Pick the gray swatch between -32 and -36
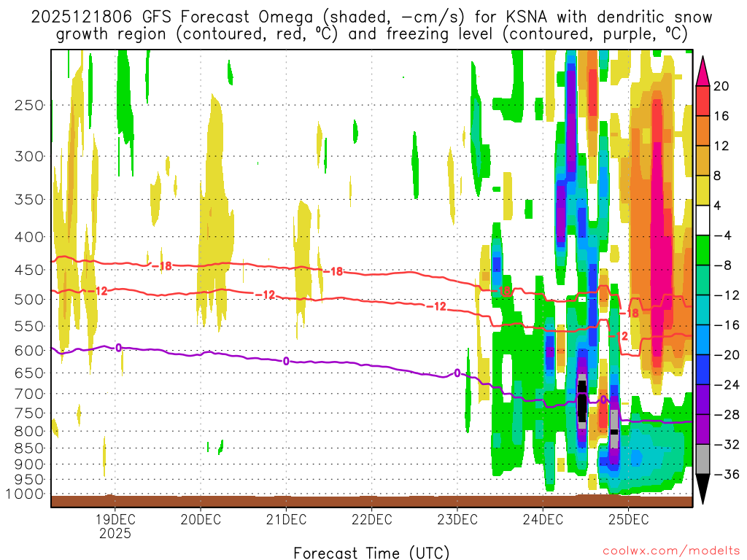 [x=703, y=459]
